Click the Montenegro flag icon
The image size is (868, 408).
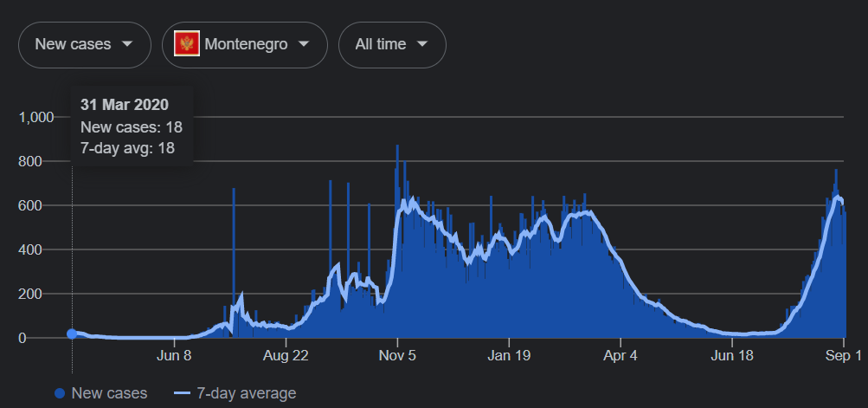[x=188, y=44]
